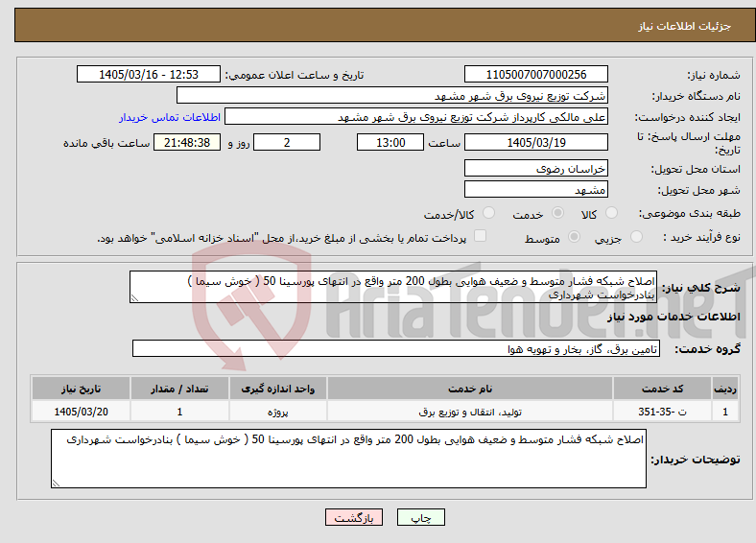The width and height of the screenshot is (756, 543).
Task: Click the service name cell تولید، انتقال و توزیع برق
Action: click(470, 412)
